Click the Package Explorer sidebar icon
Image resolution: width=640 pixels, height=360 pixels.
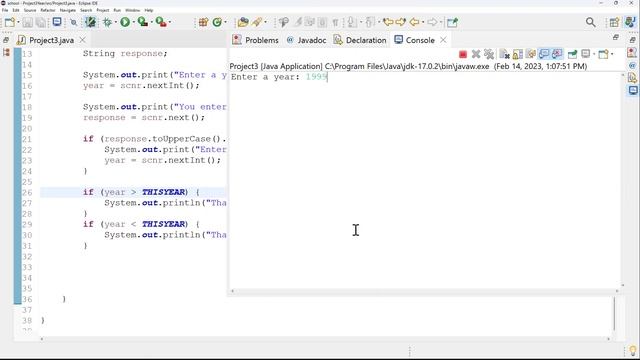pos(6,53)
